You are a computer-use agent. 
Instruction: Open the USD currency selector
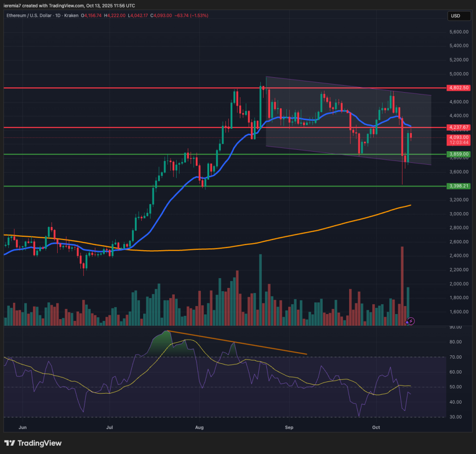tap(456, 16)
